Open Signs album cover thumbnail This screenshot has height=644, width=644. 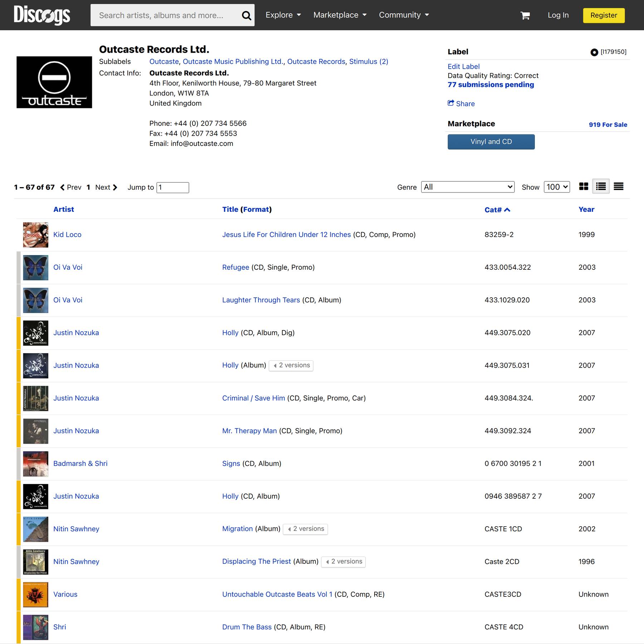(35, 464)
